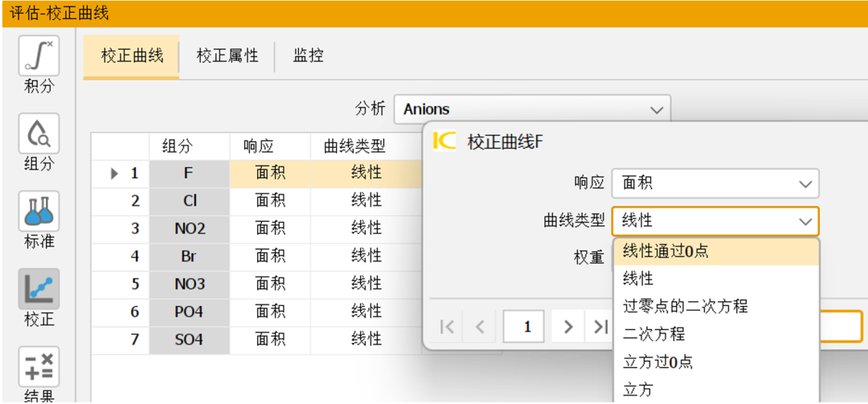Image resolution: width=868 pixels, height=404 pixels.
Task: Select row 6 component PO4
Action: (x=190, y=312)
